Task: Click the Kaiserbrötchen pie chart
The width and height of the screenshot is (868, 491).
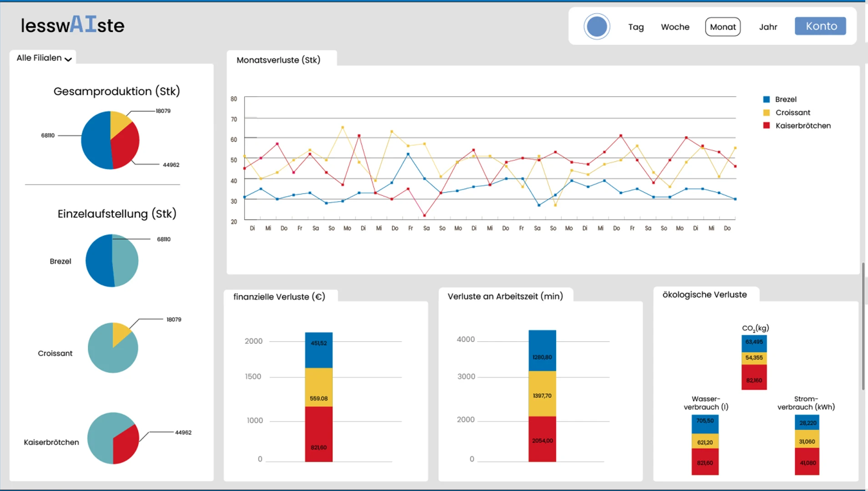Action: coord(113,438)
